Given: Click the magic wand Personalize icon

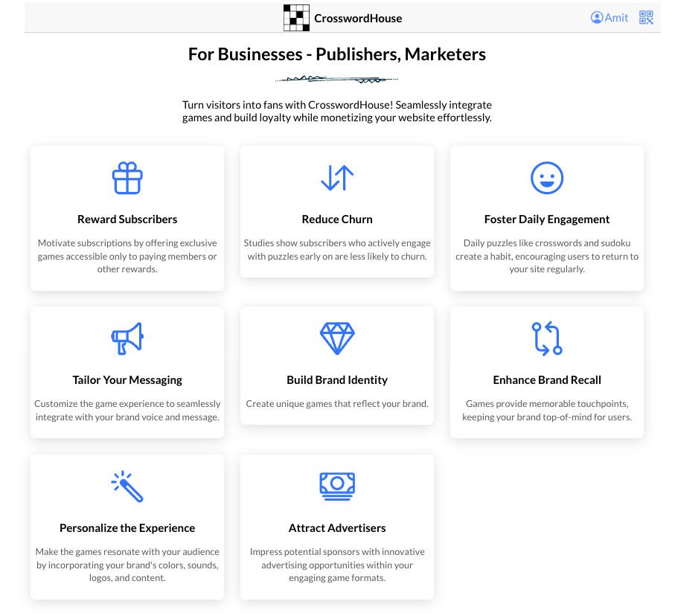Looking at the screenshot, I should (127, 487).
